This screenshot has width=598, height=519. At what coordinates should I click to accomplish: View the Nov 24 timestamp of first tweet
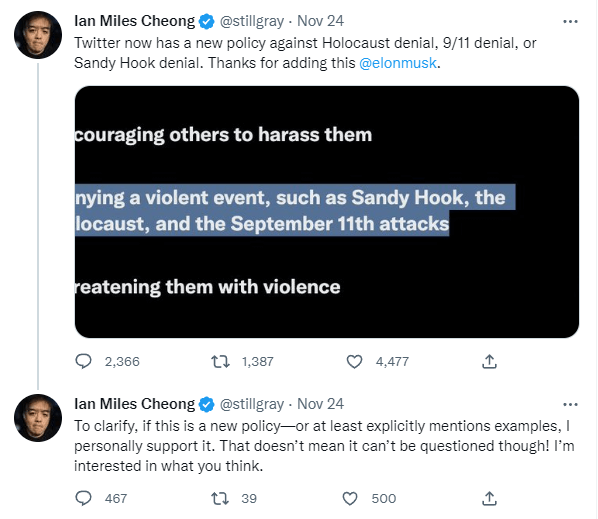click(320, 21)
